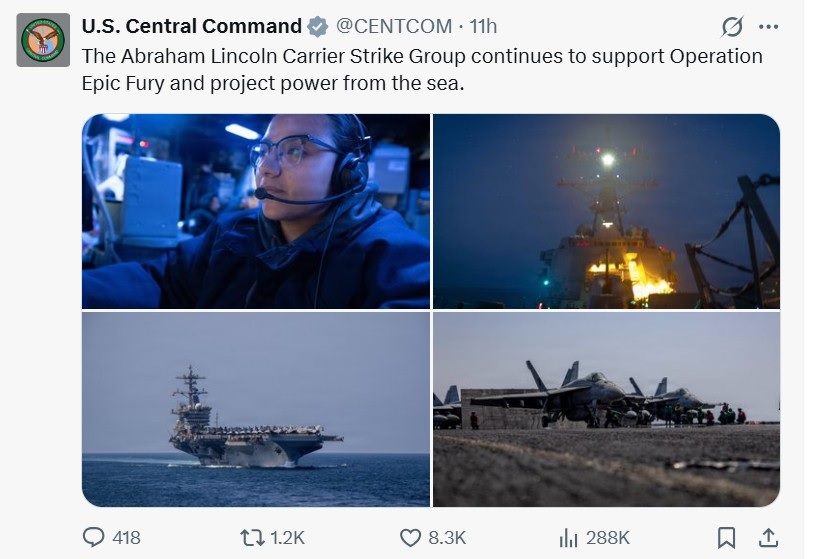Like the post with the heart icon
The height and width of the screenshot is (559, 834).
[x=410, y=537]
